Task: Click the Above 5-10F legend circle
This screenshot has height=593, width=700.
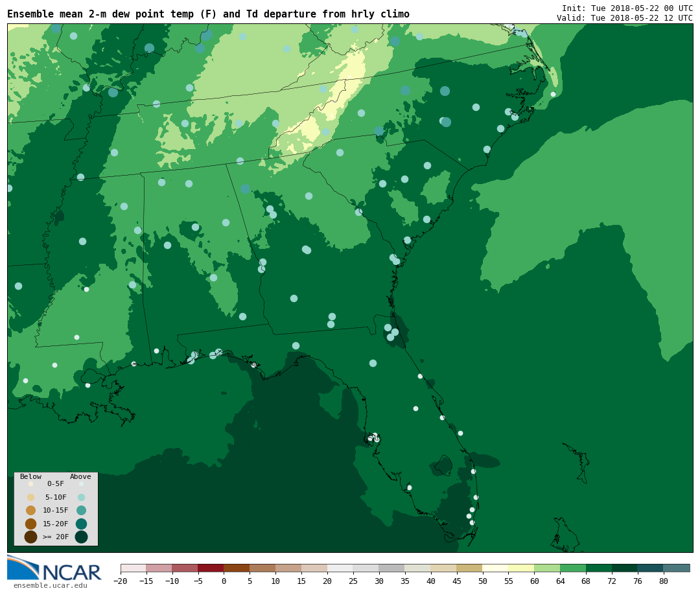Action: coord(81,497)
